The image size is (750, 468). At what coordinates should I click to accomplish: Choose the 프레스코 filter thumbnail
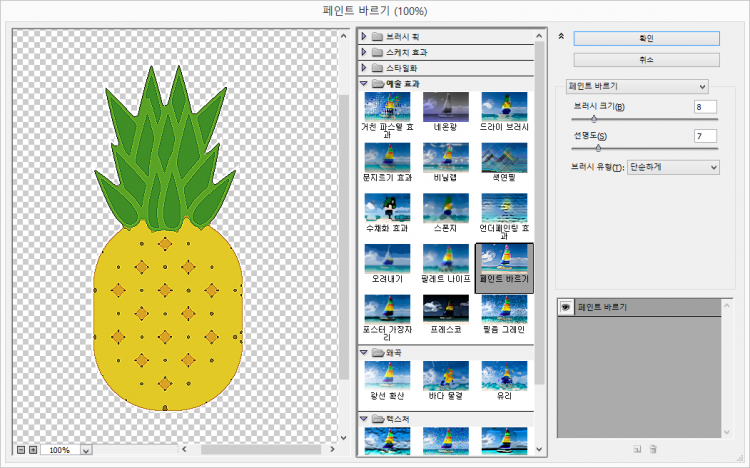445,307
